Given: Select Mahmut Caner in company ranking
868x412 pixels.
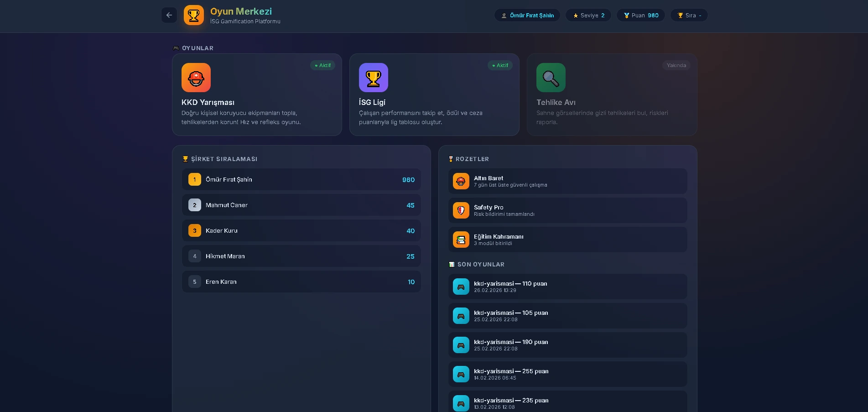Looking at the screenshot, I should click(301, 205).
